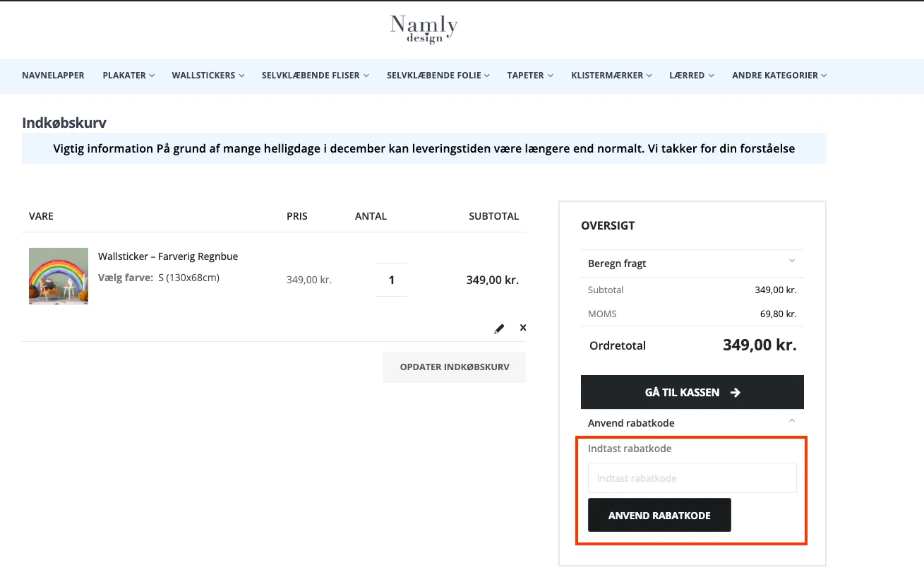Go to the Navnelapper page
This screenshot has height=587, width=924.
click(x=53, y=76)
